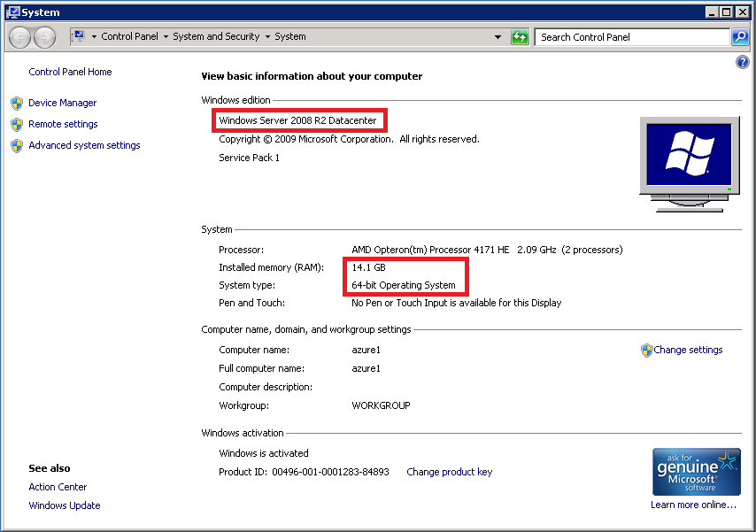Click the azure1 Computer name value
Image resolution: width=756 pixels, height=532 pixels.
tap(366, 350)
